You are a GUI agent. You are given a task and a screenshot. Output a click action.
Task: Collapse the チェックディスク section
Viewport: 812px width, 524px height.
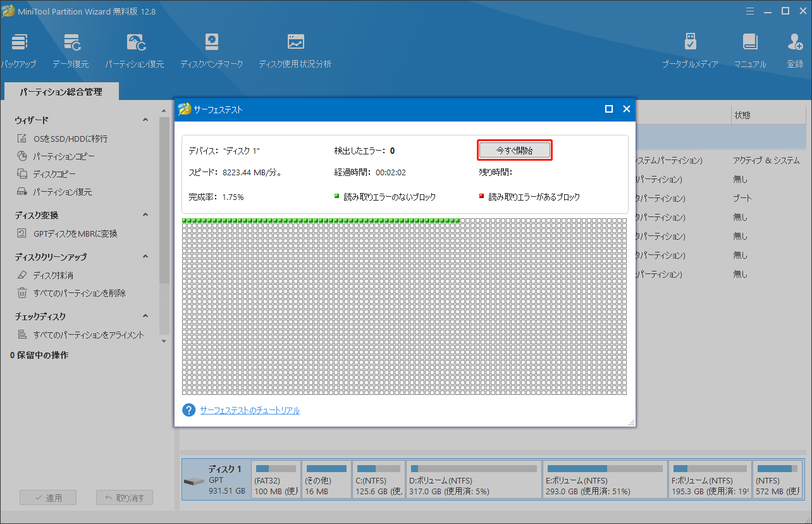(145, 316)
